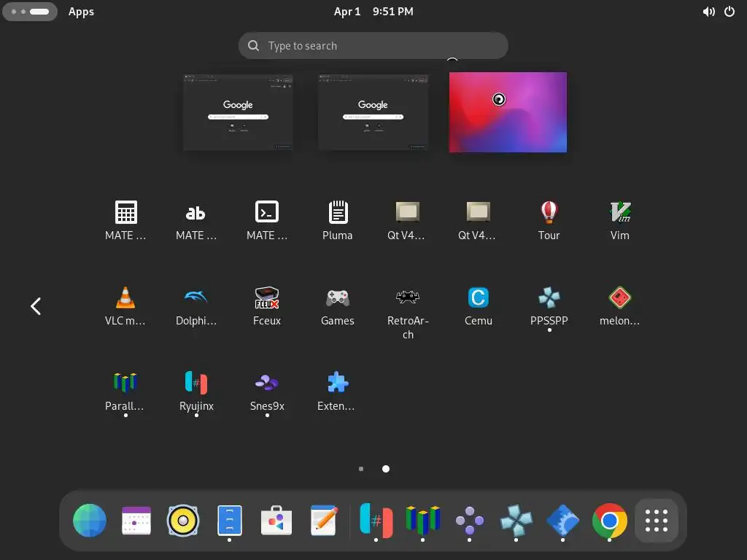Viewport: 747px width, 560px height.
Task: Toggle the Show Apps grid button
Action: tap(657, 520)
